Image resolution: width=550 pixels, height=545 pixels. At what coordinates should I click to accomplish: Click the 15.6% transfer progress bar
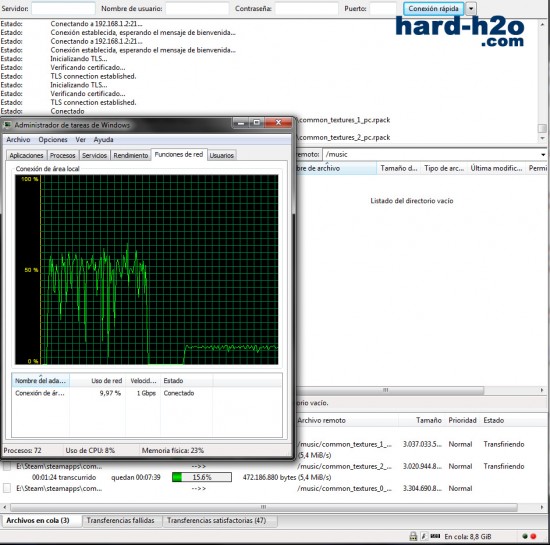click(202, 477)
